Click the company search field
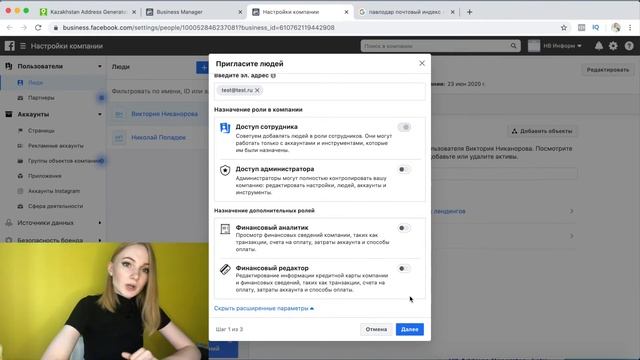The height and width of the screenshot is (360, 640). point(440,46)
